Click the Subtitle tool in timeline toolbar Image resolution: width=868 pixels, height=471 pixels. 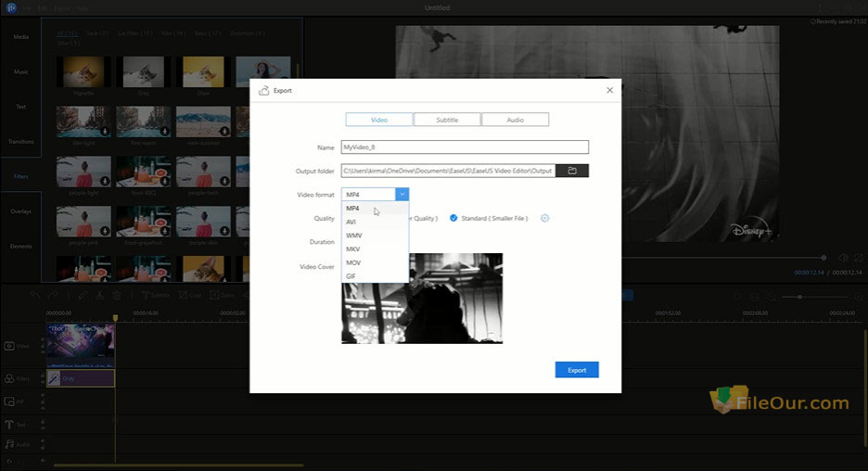coord(156,296)
